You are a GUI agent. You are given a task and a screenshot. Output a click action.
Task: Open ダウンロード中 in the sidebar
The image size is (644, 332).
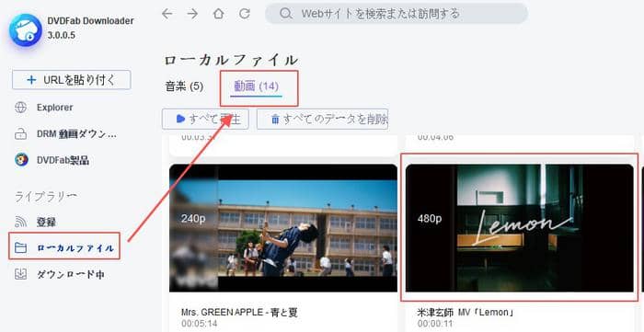coord(70,275)
